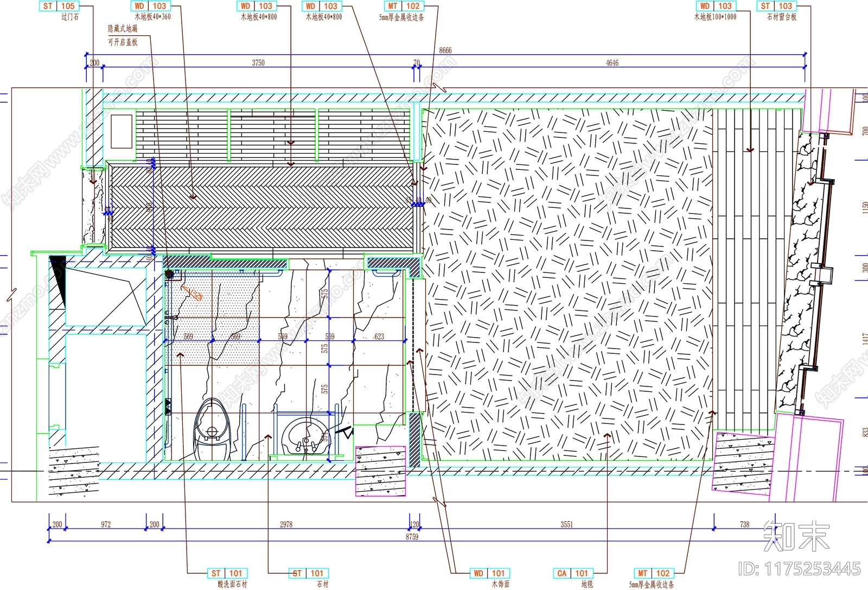Select the 隐藏式地漏 note
Image resolution: width=868 pixels, height=590 pixels.
click(123, 29)
